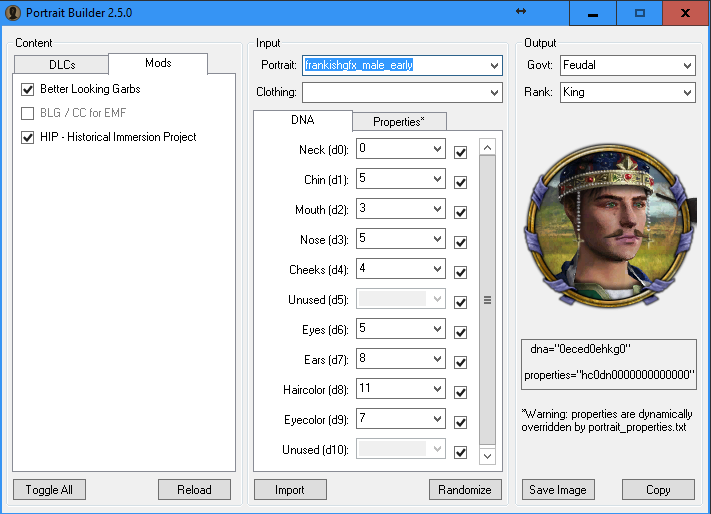The height and width of the screenshot is (514, 711).
Task: Click the Haircolor (d8): label
Action: tap(316, 390)
